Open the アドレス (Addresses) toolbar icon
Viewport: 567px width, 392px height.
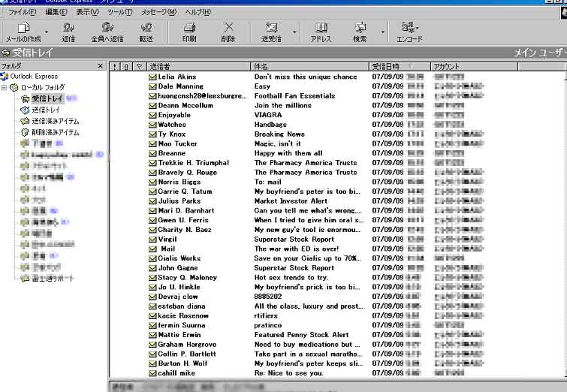pos(321,32)
